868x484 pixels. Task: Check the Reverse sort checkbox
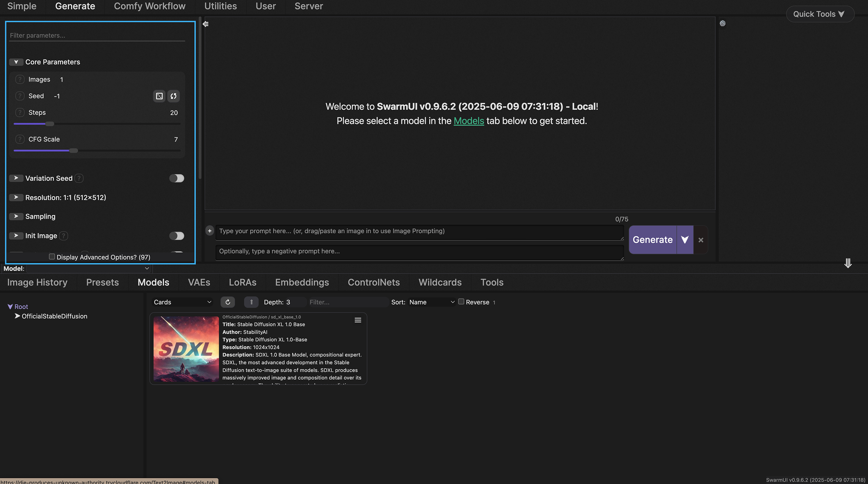[x=461, y=302]
